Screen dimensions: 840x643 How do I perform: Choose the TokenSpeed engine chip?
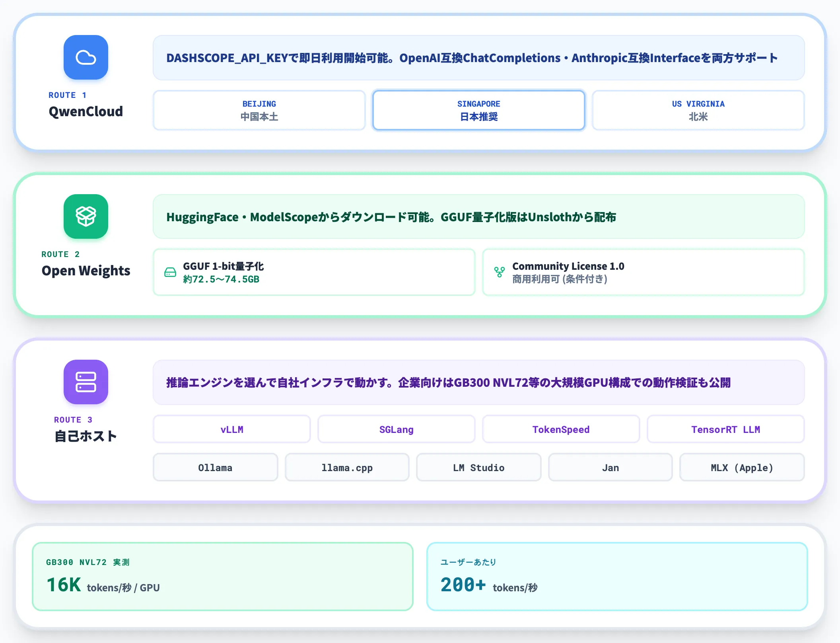pyautogui.click(x=561, y=429)
